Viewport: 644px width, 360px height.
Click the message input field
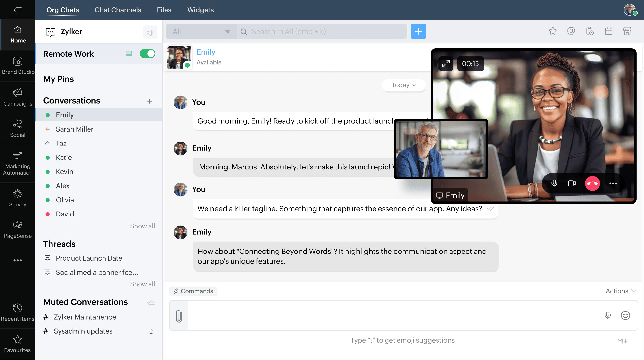click(x=395, y=316)
